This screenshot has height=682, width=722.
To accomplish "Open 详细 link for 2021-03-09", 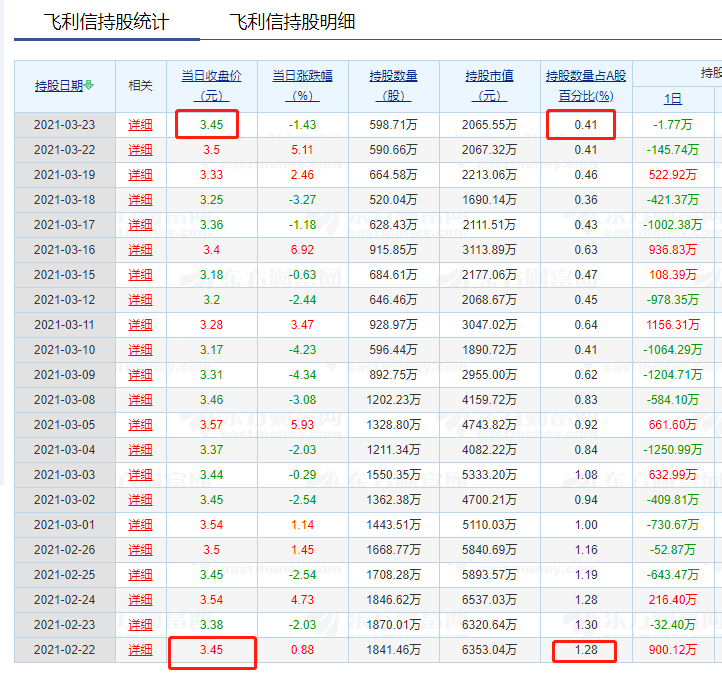I will click(x=140, y=375).
